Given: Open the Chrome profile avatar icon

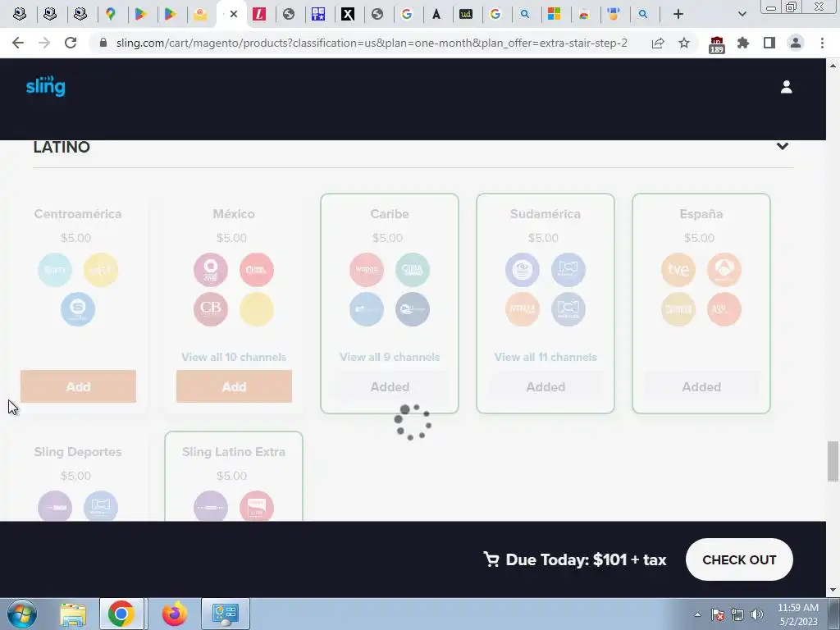Looking at the screenshot, I should [x=796, y=43].
